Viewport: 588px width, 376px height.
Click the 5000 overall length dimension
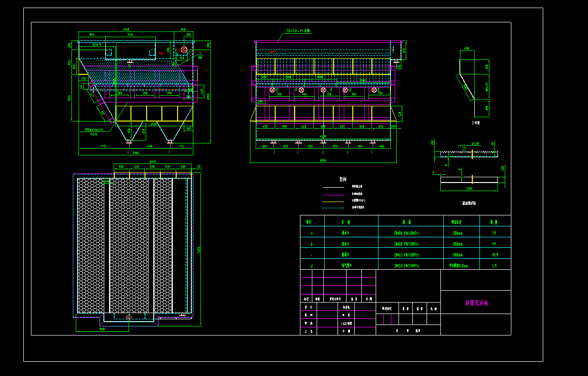click(323, 161)
